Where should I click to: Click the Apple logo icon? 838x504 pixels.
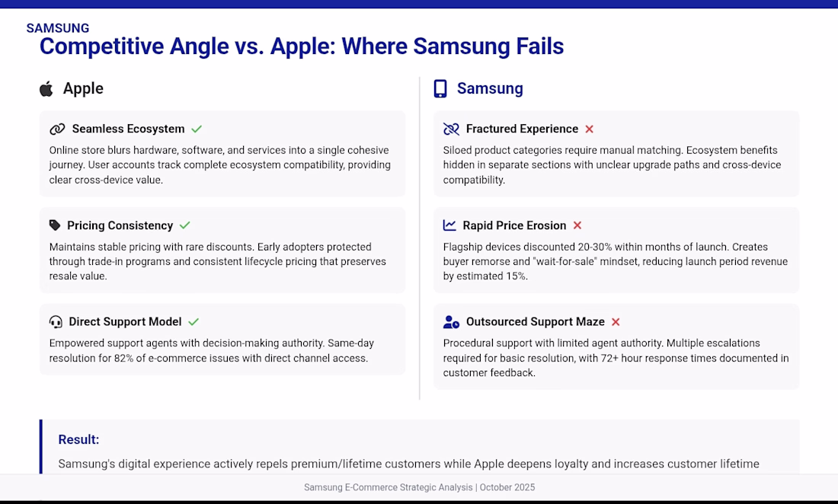46,89
